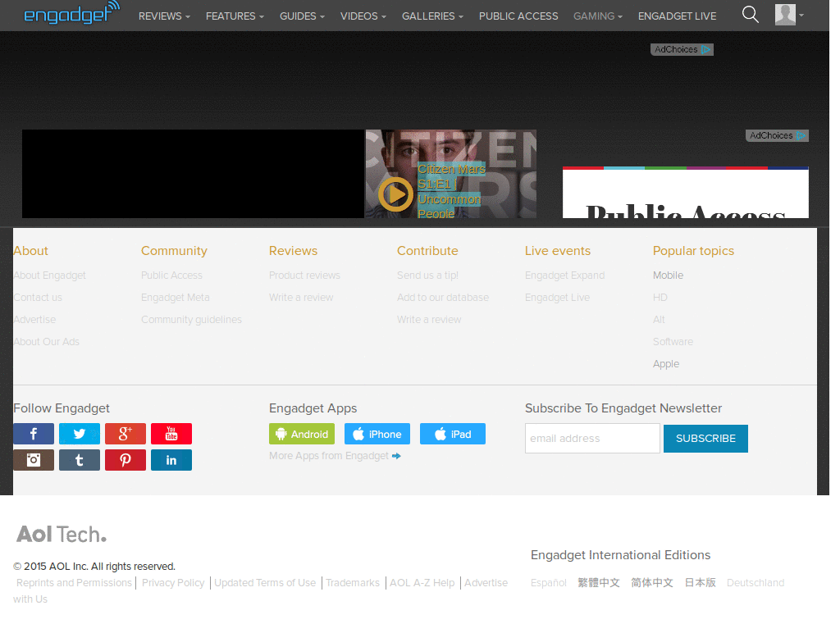840x624 pixels.
Task: Select the YouTube channel icon
Action: [171, 434]
